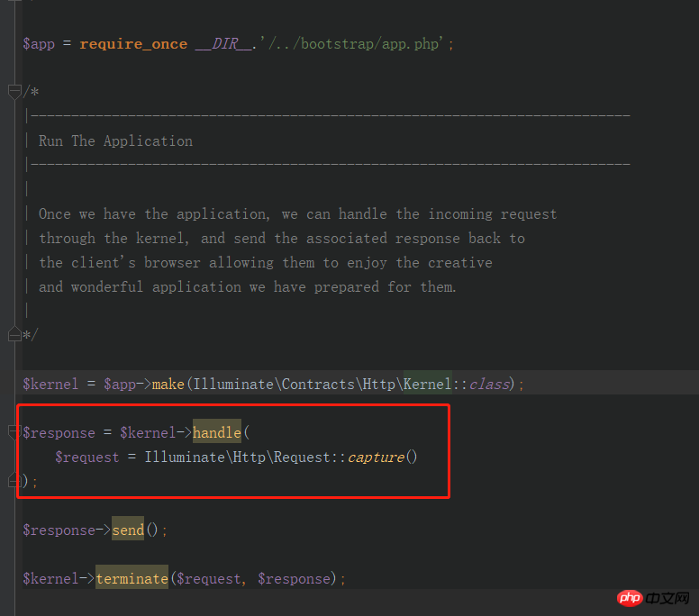The height and width of the screenshot is (616, 699).
Task: Click the comment line starting 'the client's browser'
Action: click(x=265, y=263)
